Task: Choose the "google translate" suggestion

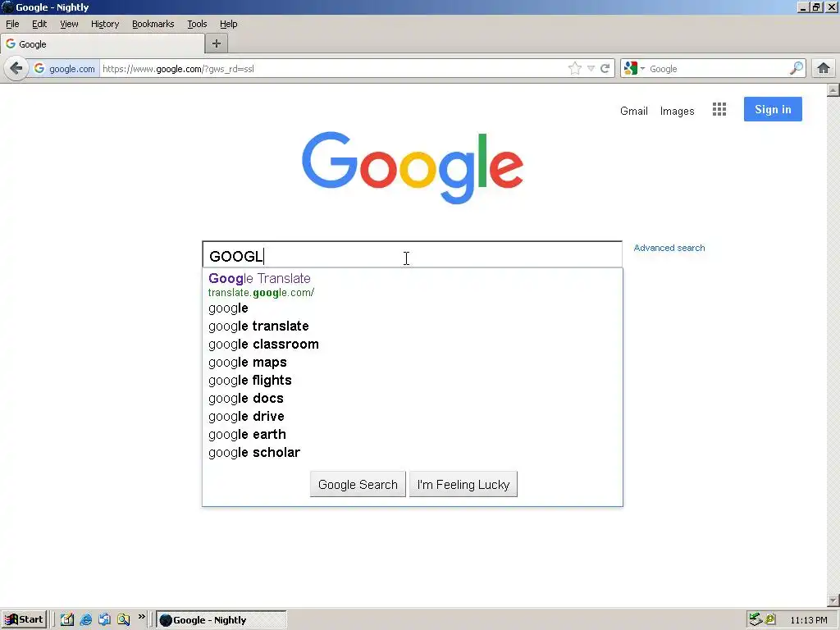Action: click(x=413, y=326)
